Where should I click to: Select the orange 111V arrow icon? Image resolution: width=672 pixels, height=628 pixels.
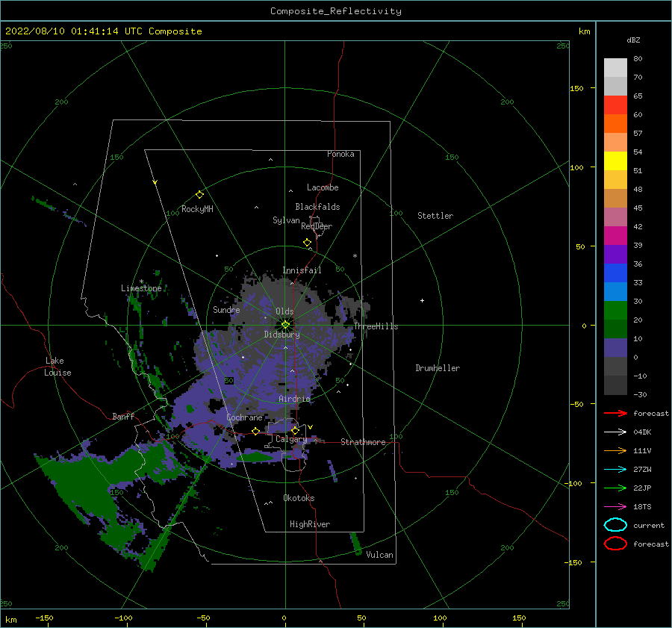pyautogui.click(x=615, y=450)
